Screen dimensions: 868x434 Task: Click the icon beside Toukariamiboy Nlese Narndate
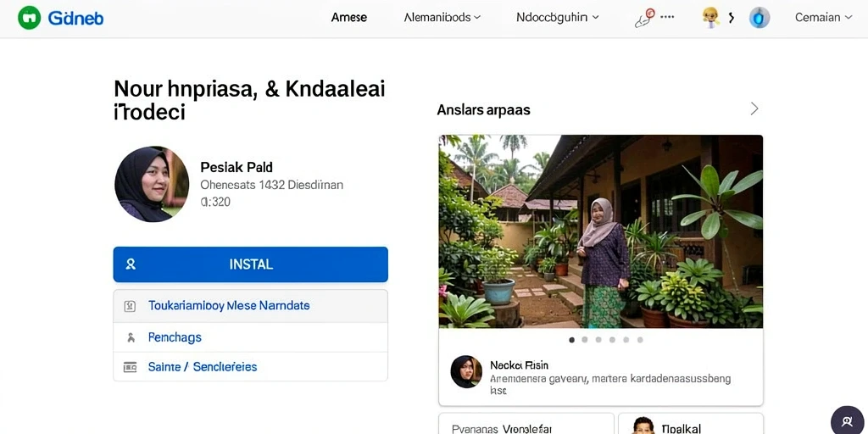tap(130, 306)
